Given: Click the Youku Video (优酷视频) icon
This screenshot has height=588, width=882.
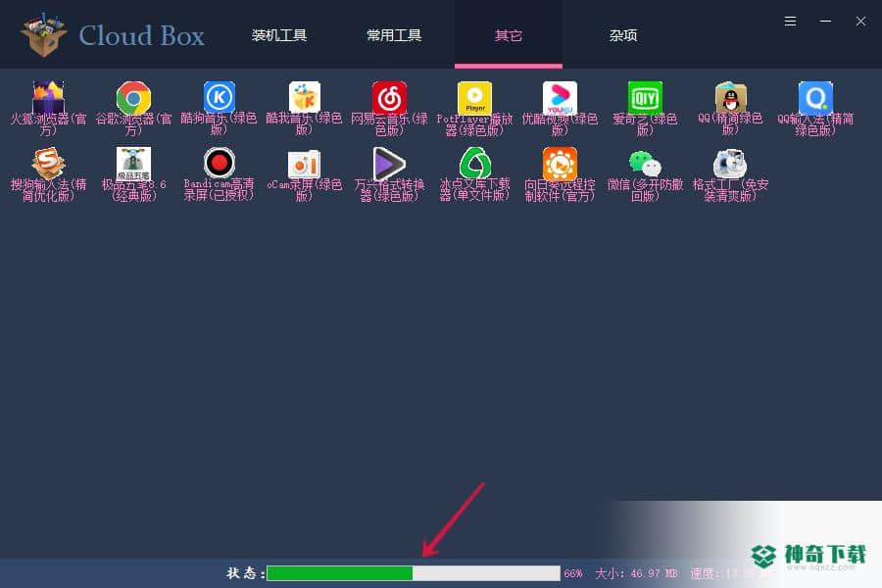Looking at the screenshot, I should (x=560, y=97).
